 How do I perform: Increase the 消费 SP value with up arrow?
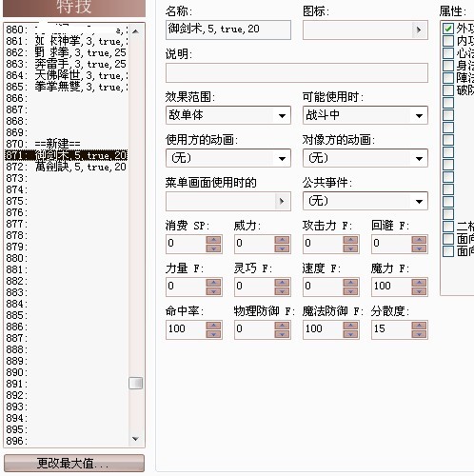[x=213, y=240]
